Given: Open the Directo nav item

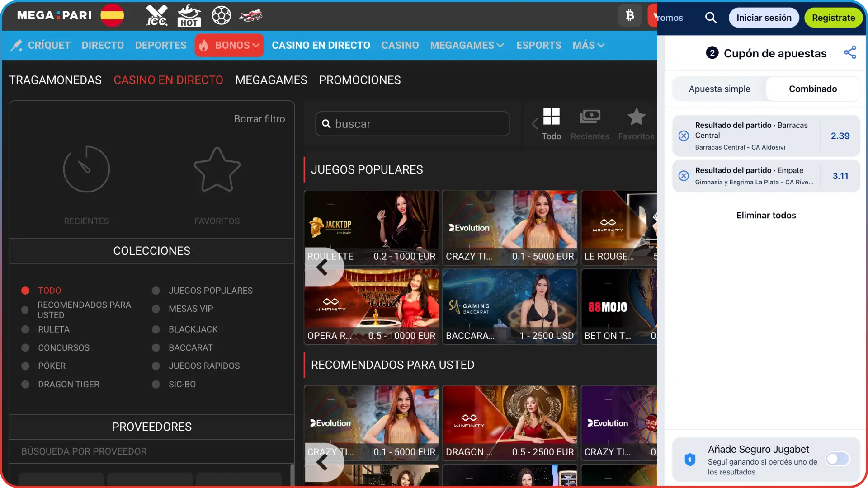Looking at the screenshot, I should click(x=103, y=45).
